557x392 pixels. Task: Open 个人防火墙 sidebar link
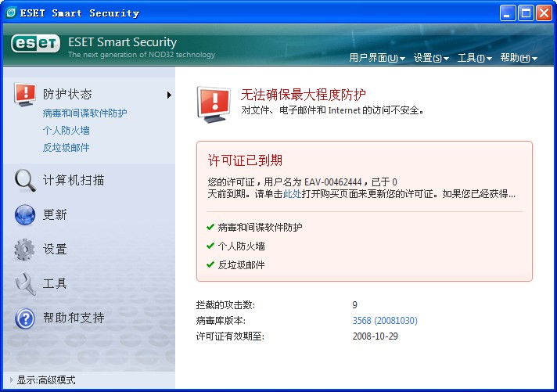(x=66, y=131)
